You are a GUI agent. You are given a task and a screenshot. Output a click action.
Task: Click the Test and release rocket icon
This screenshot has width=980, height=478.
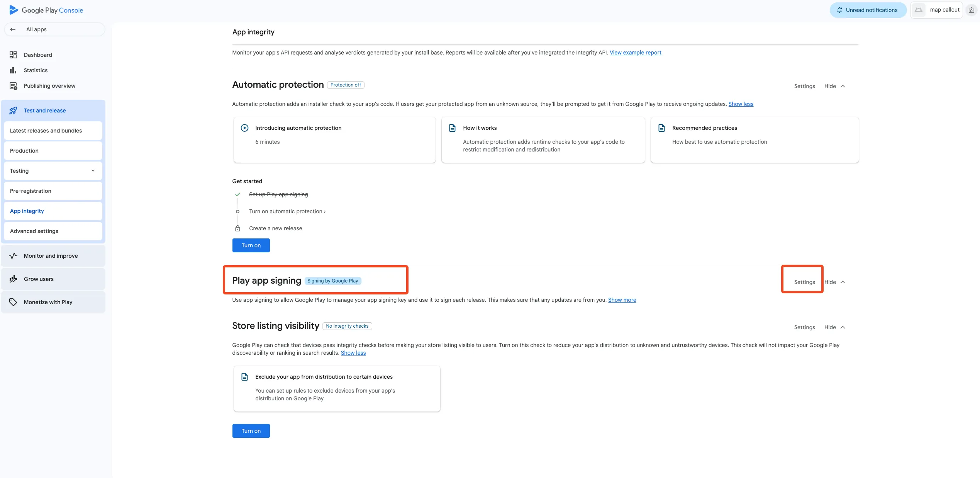[x=13, y=110]
